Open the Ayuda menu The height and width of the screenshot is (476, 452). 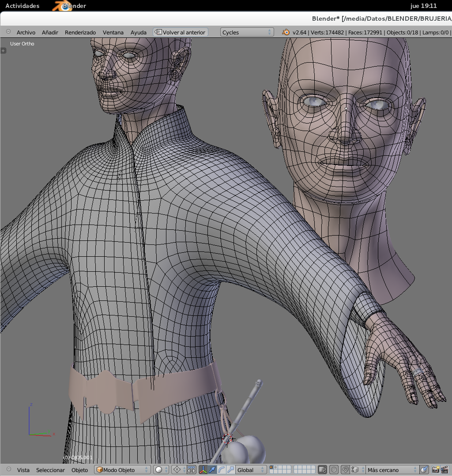[x=139, y=33]
